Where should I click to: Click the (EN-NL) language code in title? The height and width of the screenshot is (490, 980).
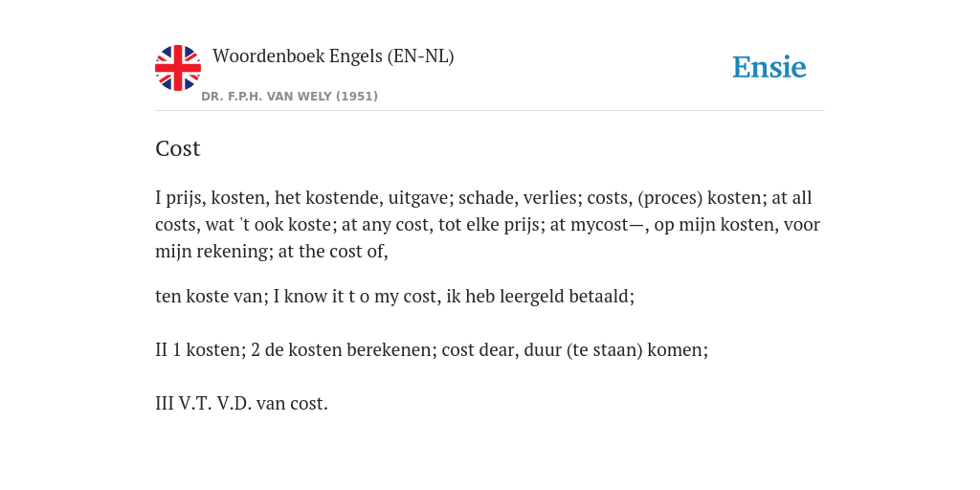pos(421,56)
